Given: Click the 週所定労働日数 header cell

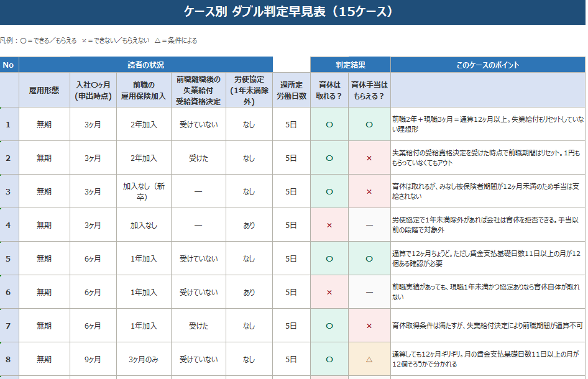Looking at the screenshot, I should pos(292,90).
